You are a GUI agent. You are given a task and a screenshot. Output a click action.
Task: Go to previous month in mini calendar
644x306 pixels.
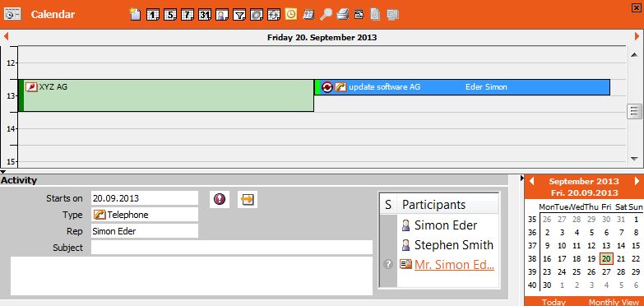click(x=531, y=181)
